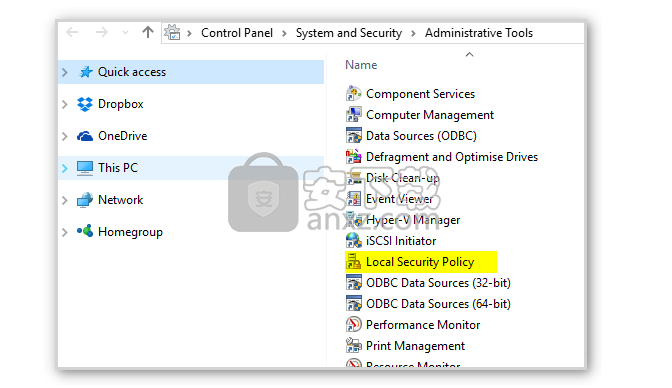Click the Component Services icon

(354, 93)
